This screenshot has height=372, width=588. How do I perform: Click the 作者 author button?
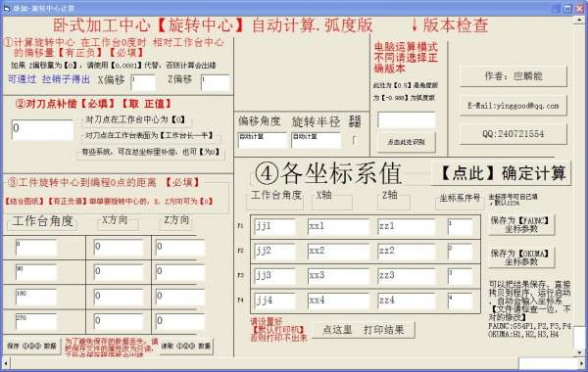pyautogui.click(x=514, y=76)
